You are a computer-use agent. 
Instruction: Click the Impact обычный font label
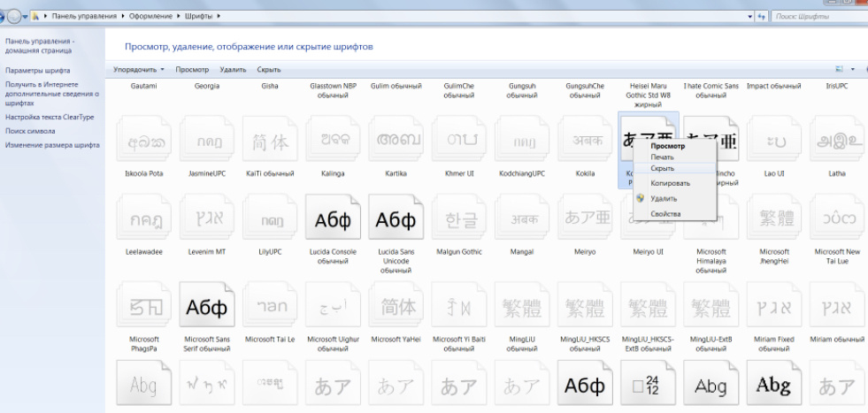point(774,87)
